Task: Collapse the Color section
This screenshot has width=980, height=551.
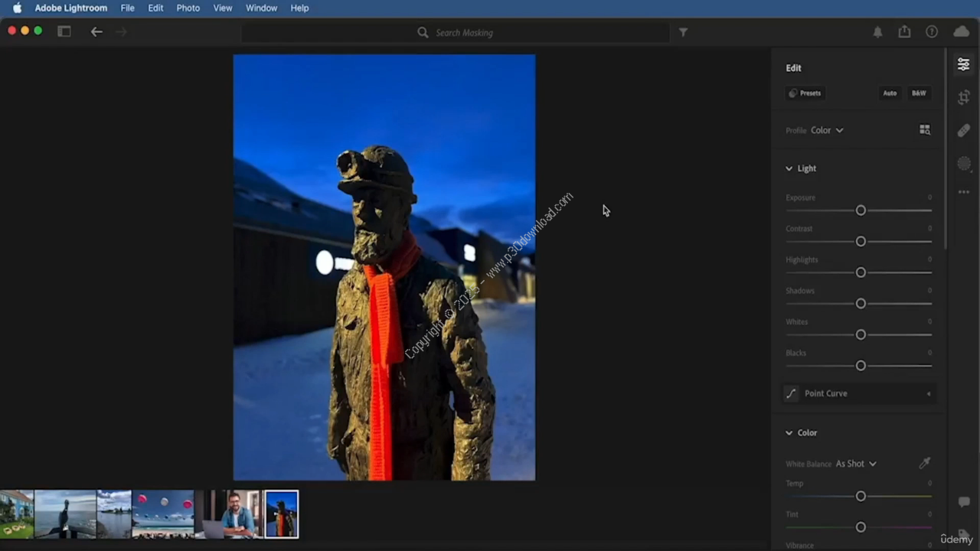Action: (789, 433)
